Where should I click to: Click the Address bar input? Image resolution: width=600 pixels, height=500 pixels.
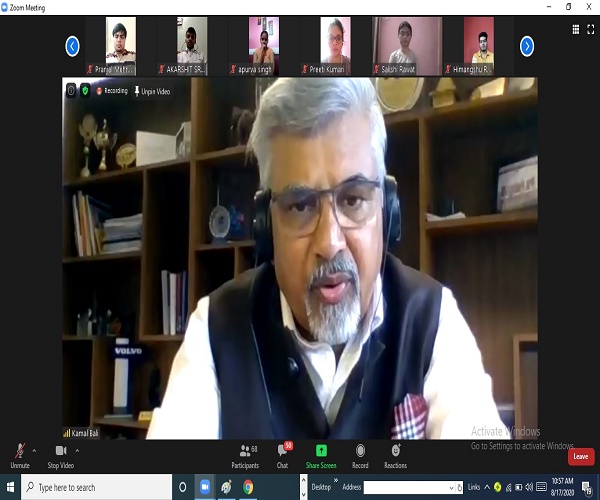pyautogui.click(x=405, y=487)
